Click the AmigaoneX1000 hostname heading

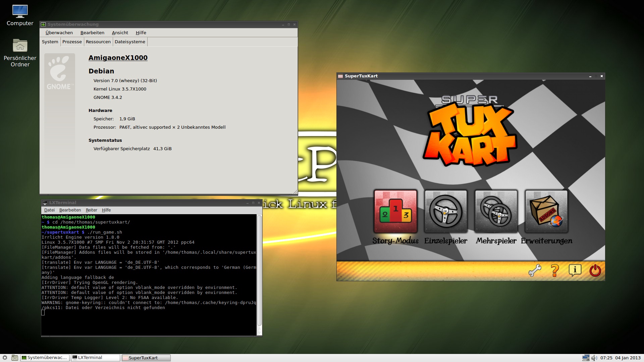[118, 58]
